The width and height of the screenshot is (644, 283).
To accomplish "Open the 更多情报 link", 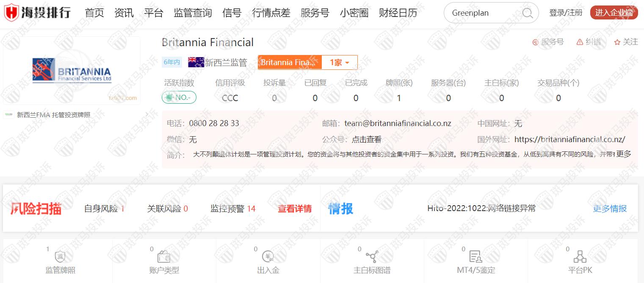I will point(610,209).
